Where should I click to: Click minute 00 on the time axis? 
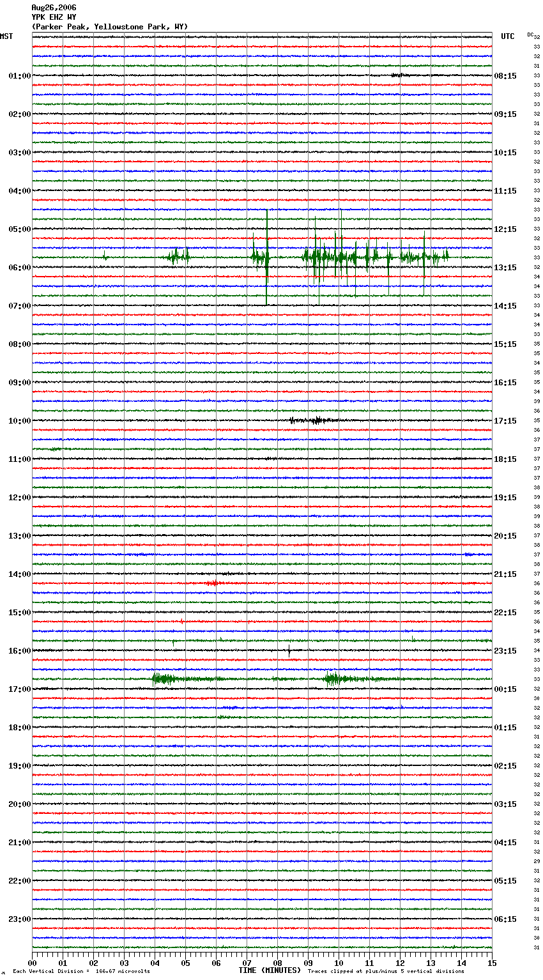click(32, 963)
